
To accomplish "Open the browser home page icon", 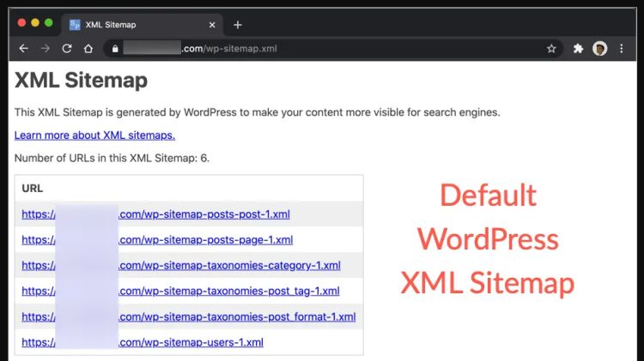I will (x=88, y=48).
